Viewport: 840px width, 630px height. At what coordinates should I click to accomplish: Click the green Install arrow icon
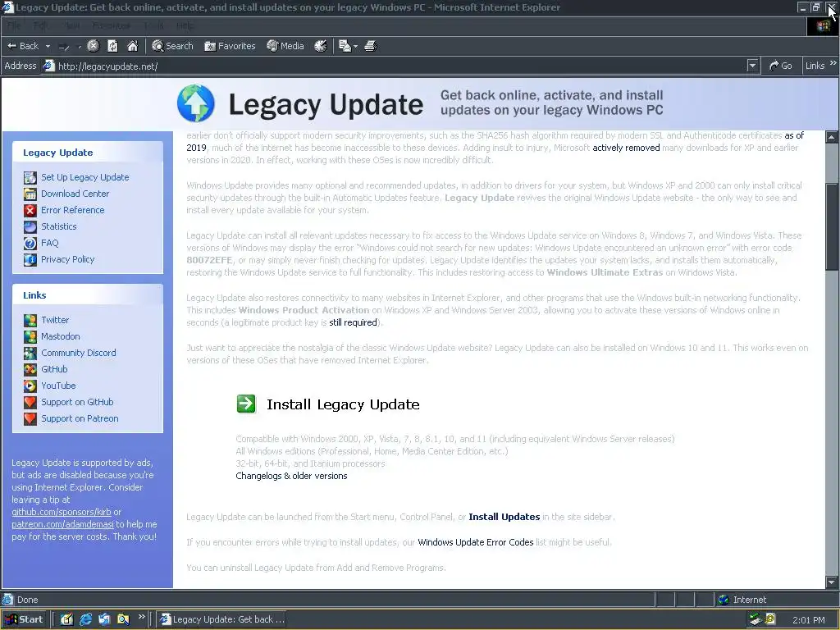coord(246,404)
